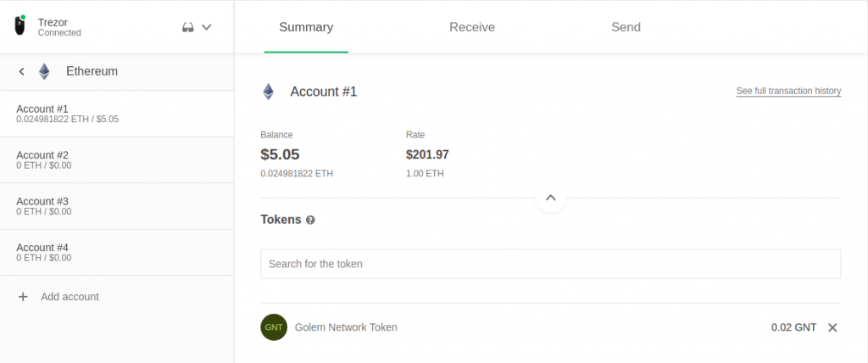Go back using the left arrow

[21, 71]
